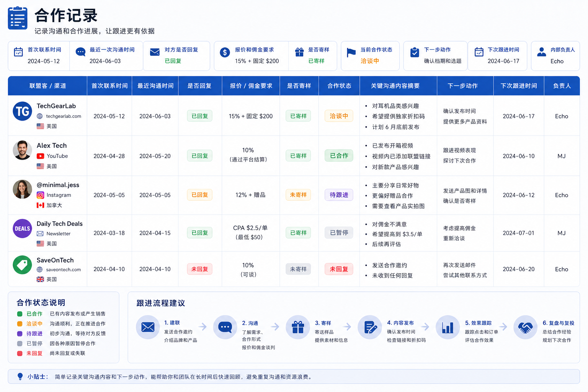The width and height of the screenshot is (588, 392).
Task: Click the TG avatar of TechGearLab
Action: (x=22, y=111)
